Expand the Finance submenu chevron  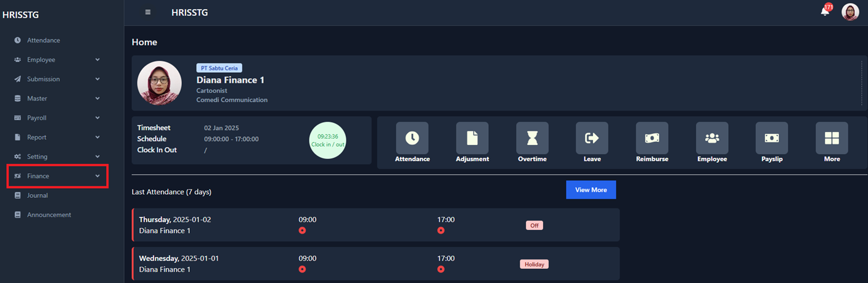pos(97,176)
